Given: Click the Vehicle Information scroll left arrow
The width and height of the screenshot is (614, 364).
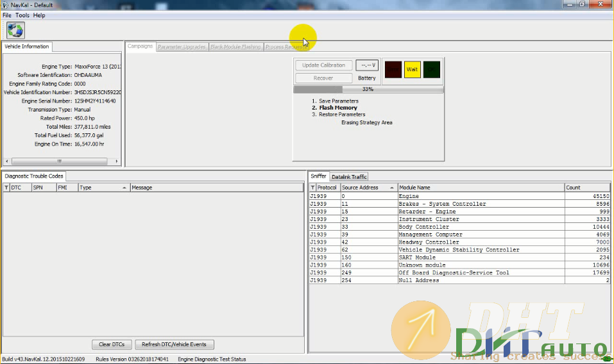Looking at the screenshot, I should coord(6,161).
